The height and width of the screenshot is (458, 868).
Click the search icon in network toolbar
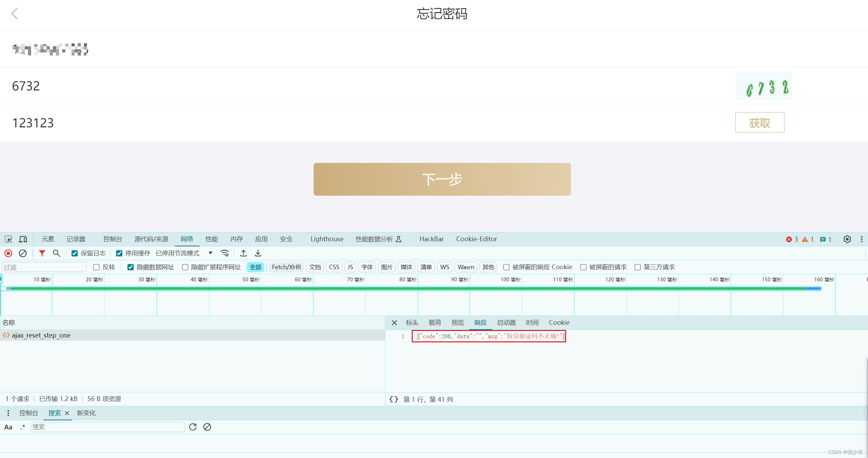(56, 253)
